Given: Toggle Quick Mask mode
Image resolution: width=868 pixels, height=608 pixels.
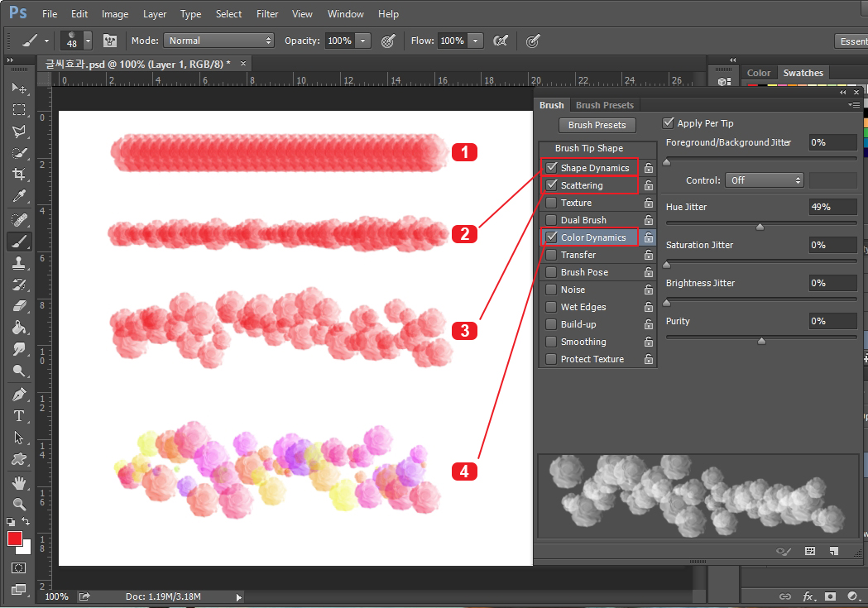Looking at the screenshot, I should click(x=18, y=568).
